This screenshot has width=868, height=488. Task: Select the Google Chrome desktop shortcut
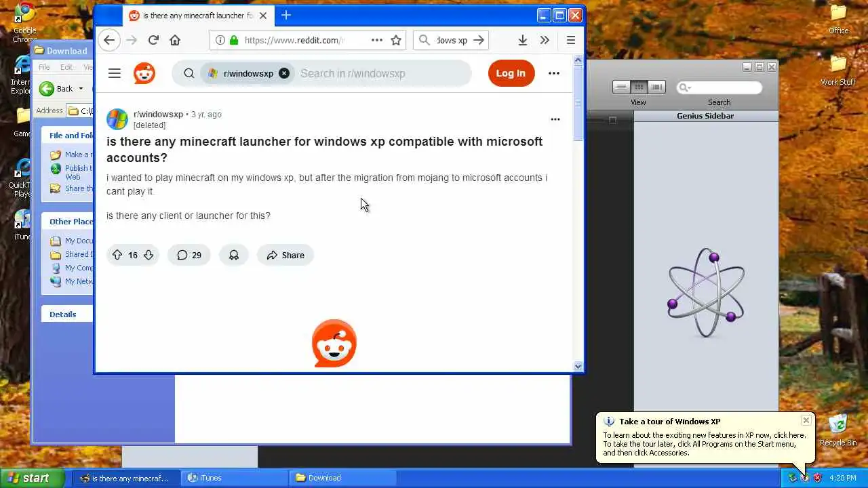[x=24, y=22]
